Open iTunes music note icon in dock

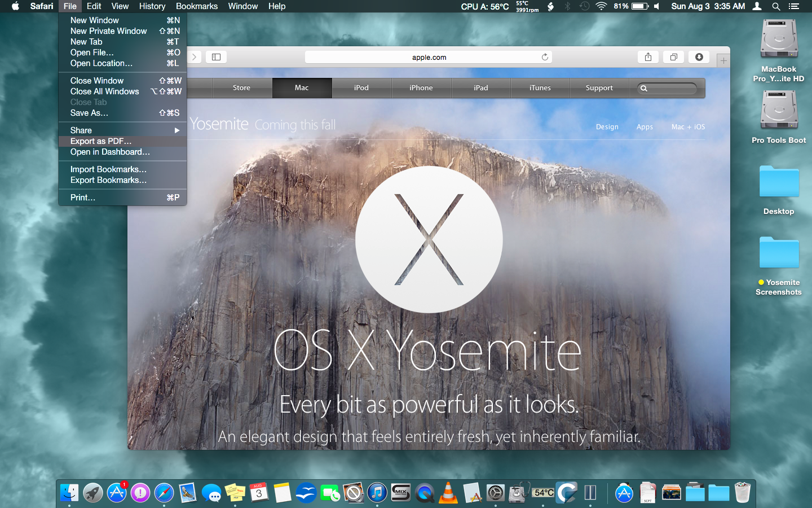point(377,493)
